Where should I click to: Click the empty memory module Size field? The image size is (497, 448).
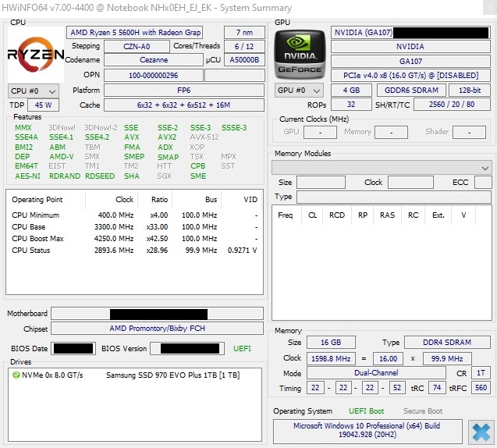pos(321,183)
